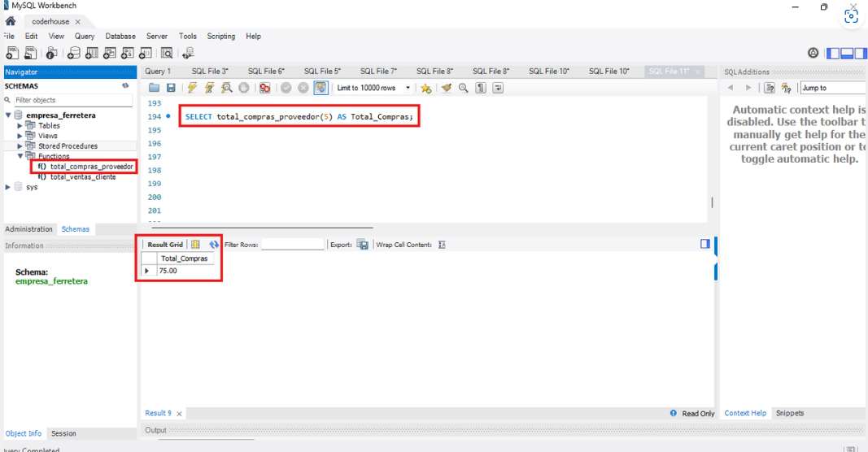Open the Query menu
Viewport: 868px width, 452px height.
coord(85,36)
